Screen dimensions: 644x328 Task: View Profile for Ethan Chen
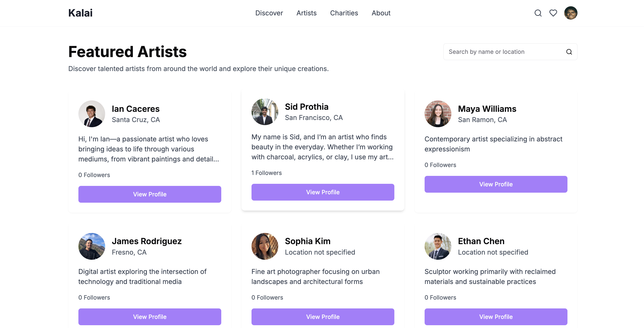pyautogui.click(x=496, y=317)
